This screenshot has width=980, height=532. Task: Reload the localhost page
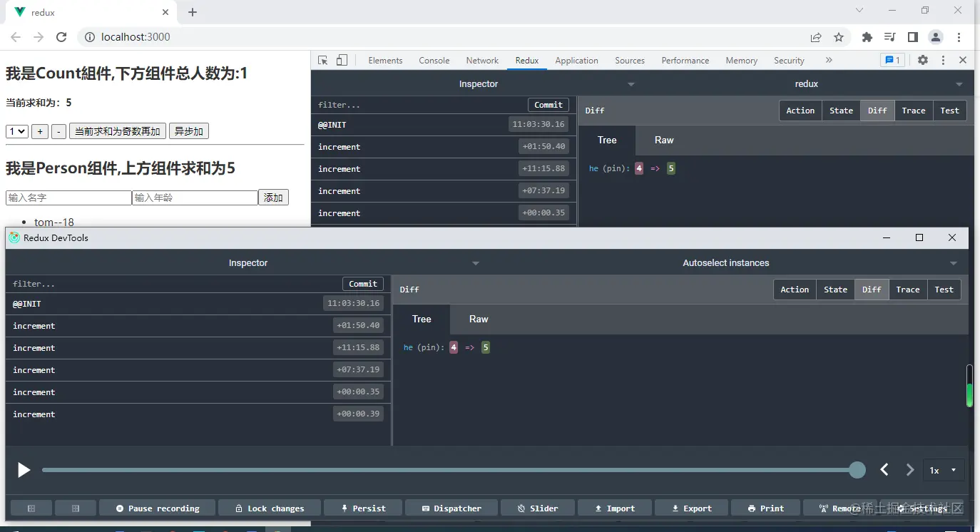click(61, 37)
